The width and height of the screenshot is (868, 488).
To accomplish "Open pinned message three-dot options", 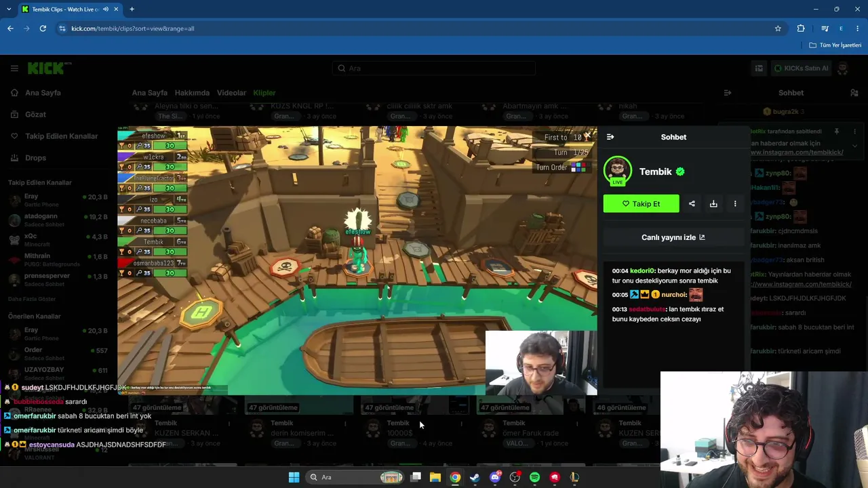I will click(854, 131).
